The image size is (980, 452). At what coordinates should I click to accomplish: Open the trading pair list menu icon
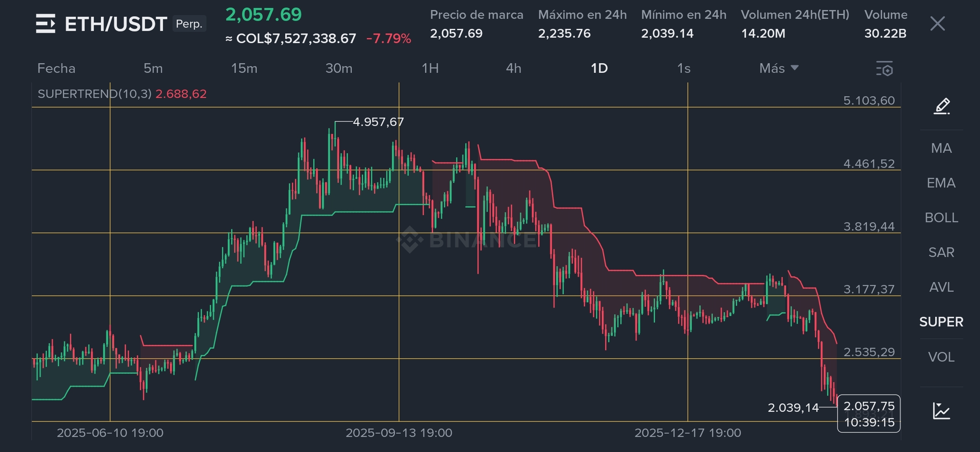pyautogui.click(x=45, y=23)
